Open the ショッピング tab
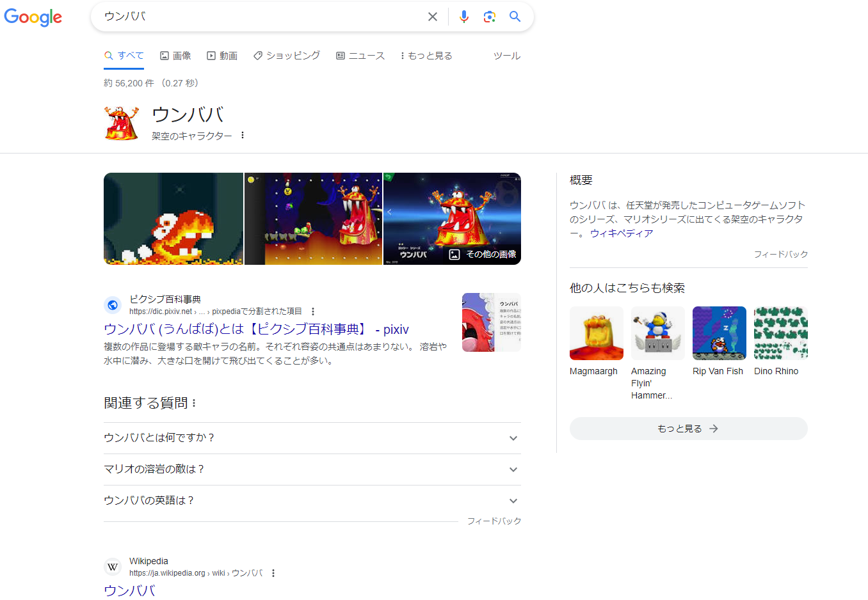Image resolution: width=868 pixels, height=600 pixels. click(287, 56)
